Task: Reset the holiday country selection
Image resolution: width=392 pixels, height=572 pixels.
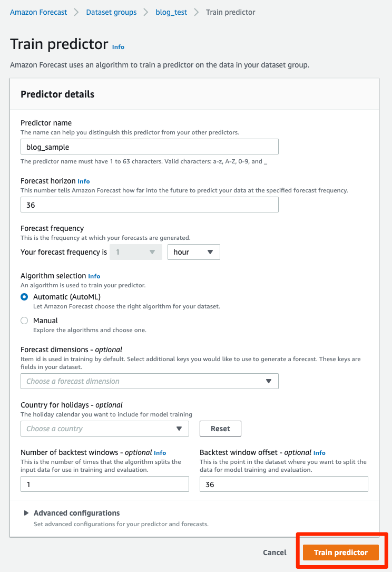Action: 220,429
